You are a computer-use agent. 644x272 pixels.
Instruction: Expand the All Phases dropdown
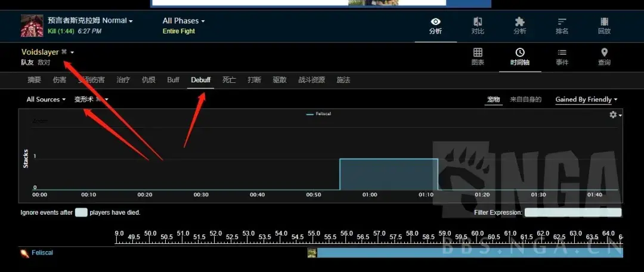183,21
